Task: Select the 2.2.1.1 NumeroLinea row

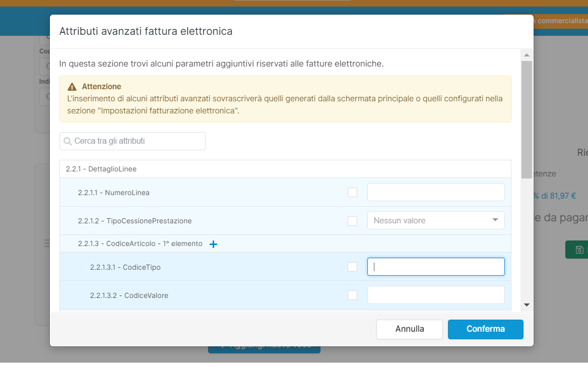Action: click(x=151, y=192)
